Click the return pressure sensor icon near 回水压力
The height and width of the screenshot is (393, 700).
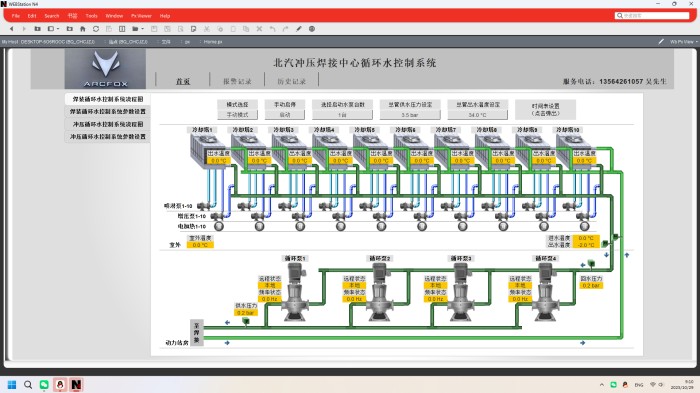click(591, 263)
